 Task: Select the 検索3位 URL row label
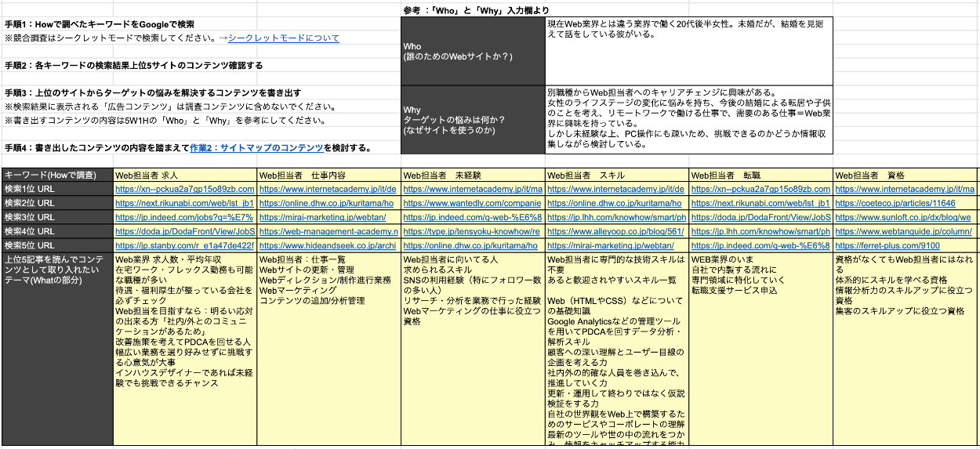tap(57, 217)
